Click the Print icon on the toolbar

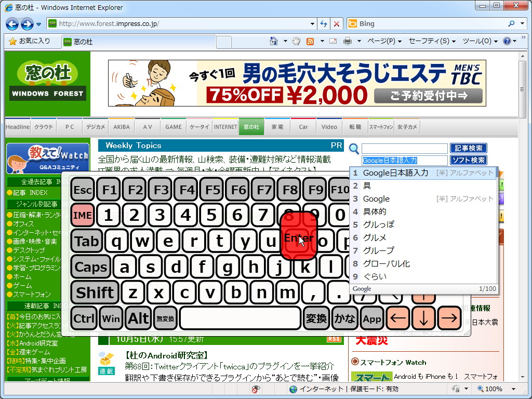[x=346, y=41]
